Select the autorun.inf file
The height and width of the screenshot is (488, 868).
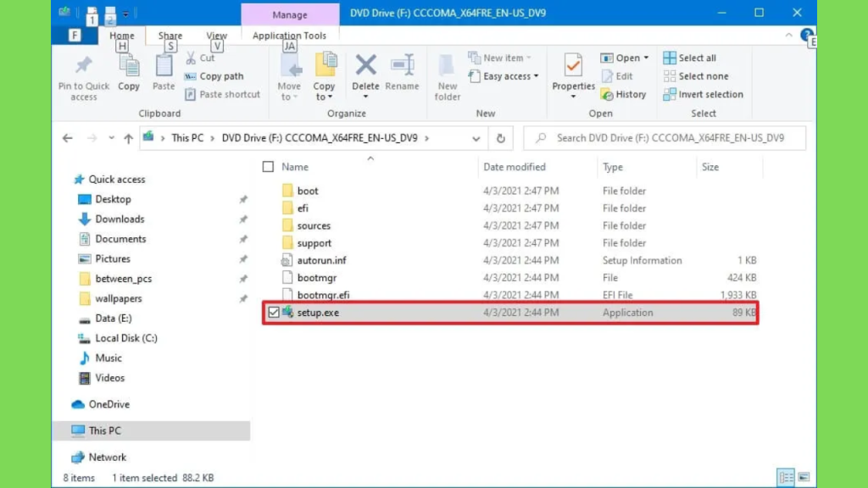[x=321, y=261]
